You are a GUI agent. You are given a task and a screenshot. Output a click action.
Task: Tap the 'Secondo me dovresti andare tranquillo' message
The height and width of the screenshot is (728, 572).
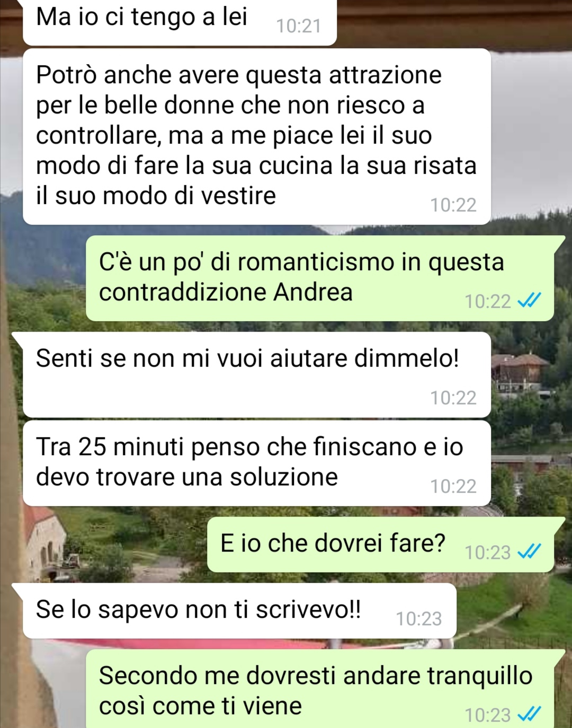click(320, 689)
